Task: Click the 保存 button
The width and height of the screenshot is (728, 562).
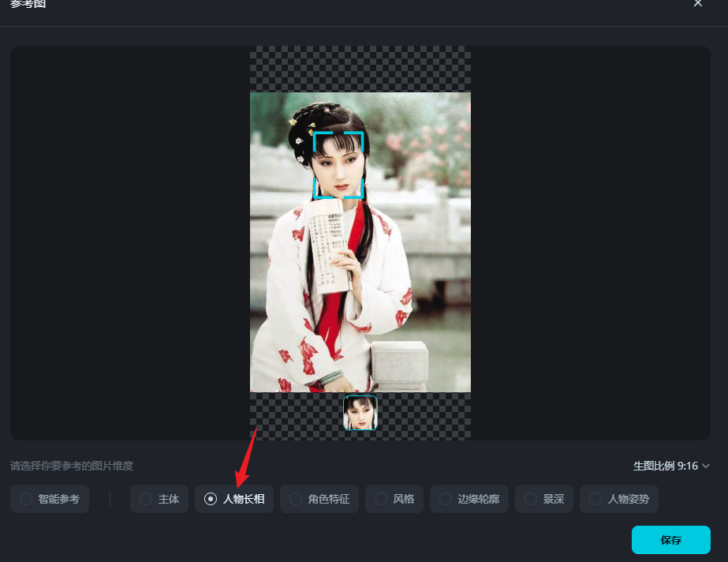Action: pyautogui.click(x=670, y=540)
